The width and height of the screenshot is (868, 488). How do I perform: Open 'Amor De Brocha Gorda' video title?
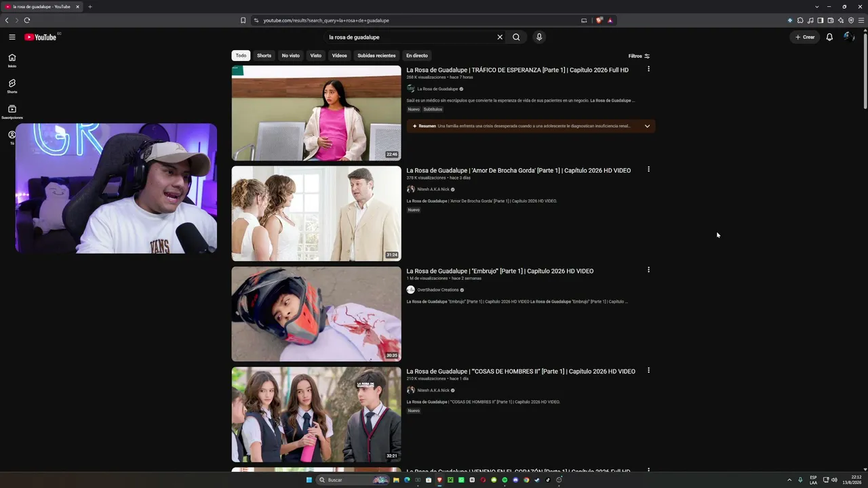519,170
